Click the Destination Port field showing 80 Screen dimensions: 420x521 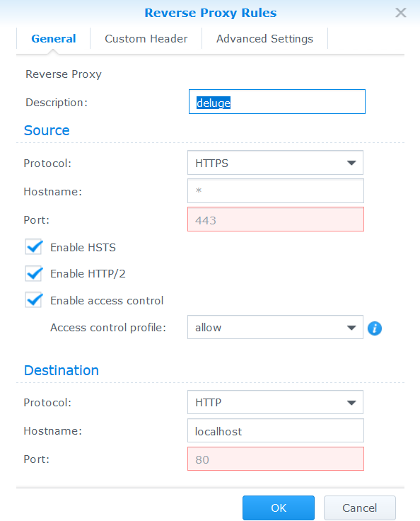(x=276, y=459)
